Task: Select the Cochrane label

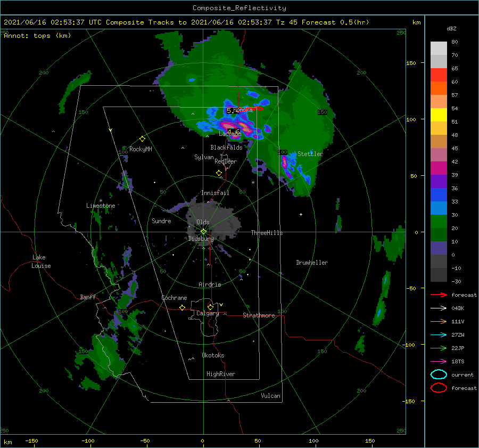Action: tap(174, 298)
